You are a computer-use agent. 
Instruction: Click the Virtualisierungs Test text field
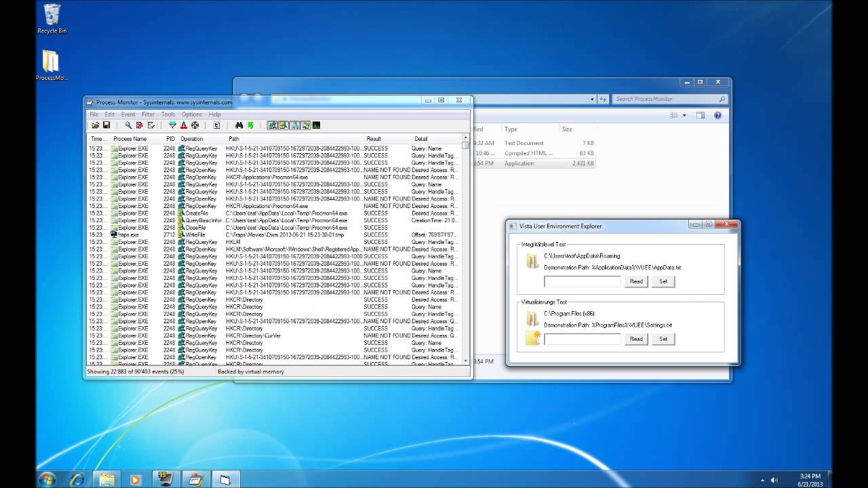pyautogui.click(x=583, y=339)
